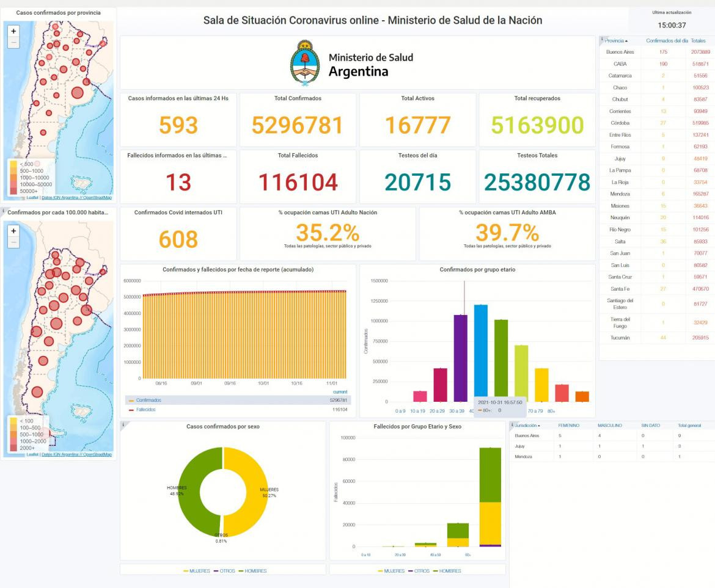The image size is (715, 588).
Task: Click the Jujuy row in the Jurisdicción table
Action: click(612, 446)
